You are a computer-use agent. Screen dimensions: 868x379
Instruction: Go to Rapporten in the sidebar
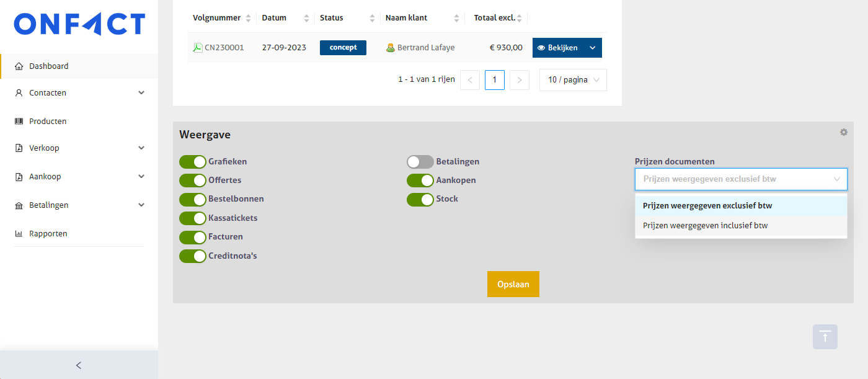pos(48,234)
